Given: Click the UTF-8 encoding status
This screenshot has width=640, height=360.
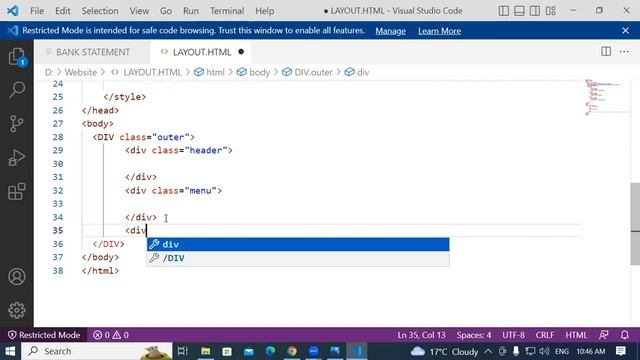Looking at the screenshot, I should [513, 335].
